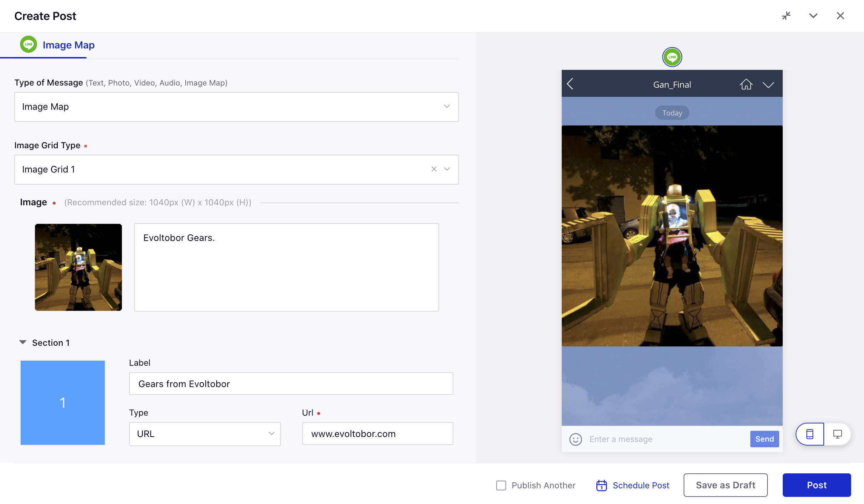
Task: Click the chevron-down icon beside the close button
Action: 813,16
